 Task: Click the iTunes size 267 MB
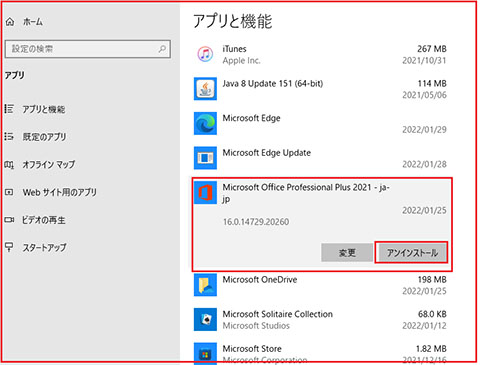click(432, 49)
